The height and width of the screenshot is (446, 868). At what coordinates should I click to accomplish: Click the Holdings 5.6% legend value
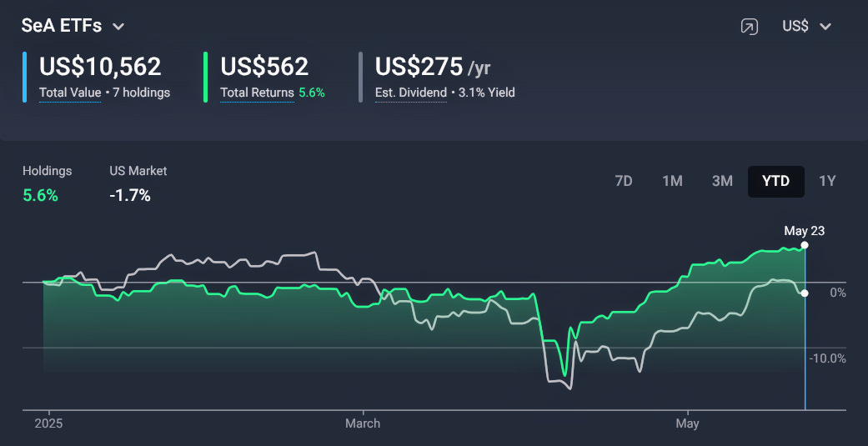[40, 195]
